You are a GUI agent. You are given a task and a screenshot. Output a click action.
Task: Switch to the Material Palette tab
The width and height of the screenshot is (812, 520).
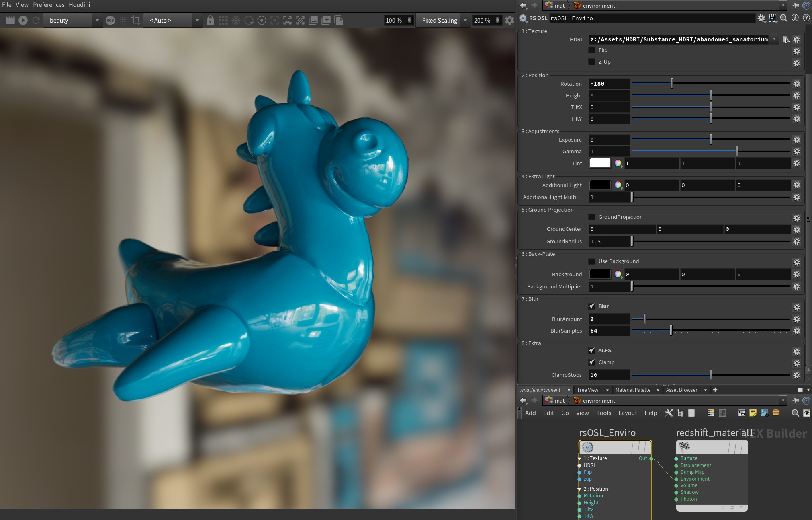tap(633, 390)
